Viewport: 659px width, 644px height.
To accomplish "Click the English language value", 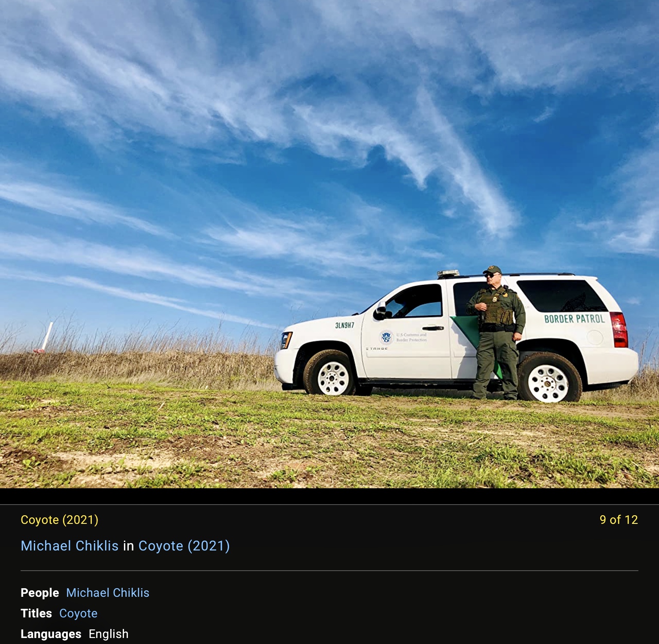I will coord(109,634).
